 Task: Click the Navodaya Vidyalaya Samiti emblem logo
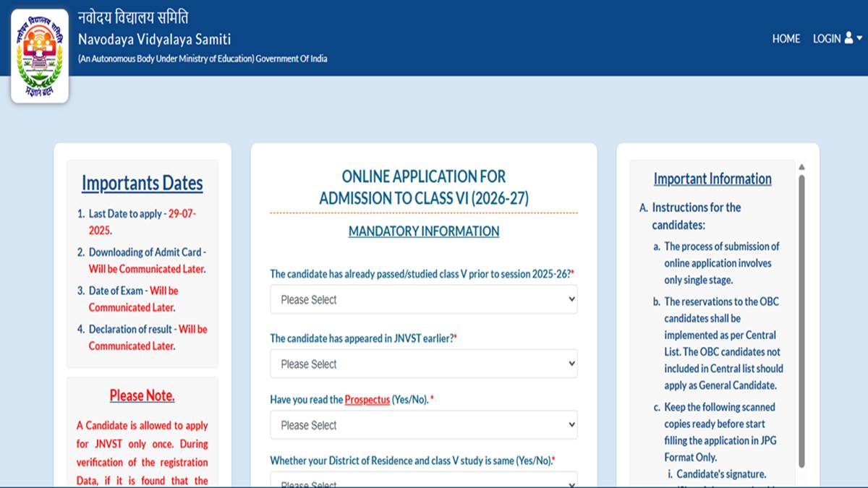pos(40,56)
